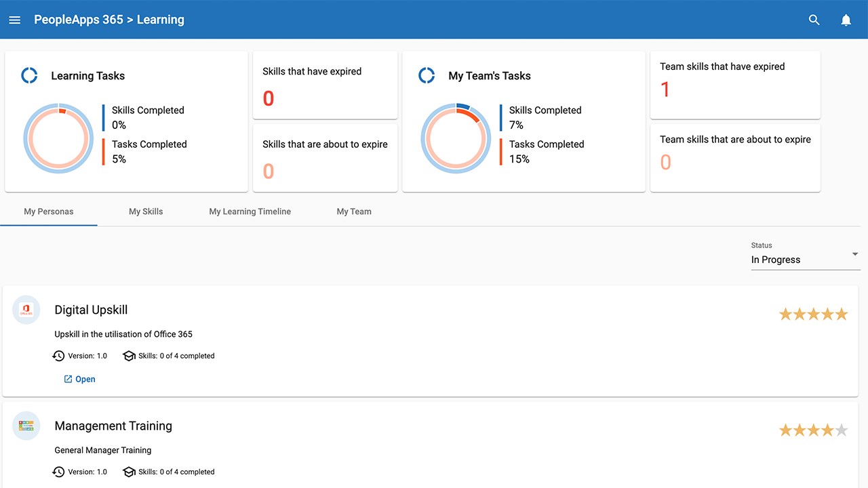Open the My Team tab
868x488 pixels.
[x=354, y=211]
